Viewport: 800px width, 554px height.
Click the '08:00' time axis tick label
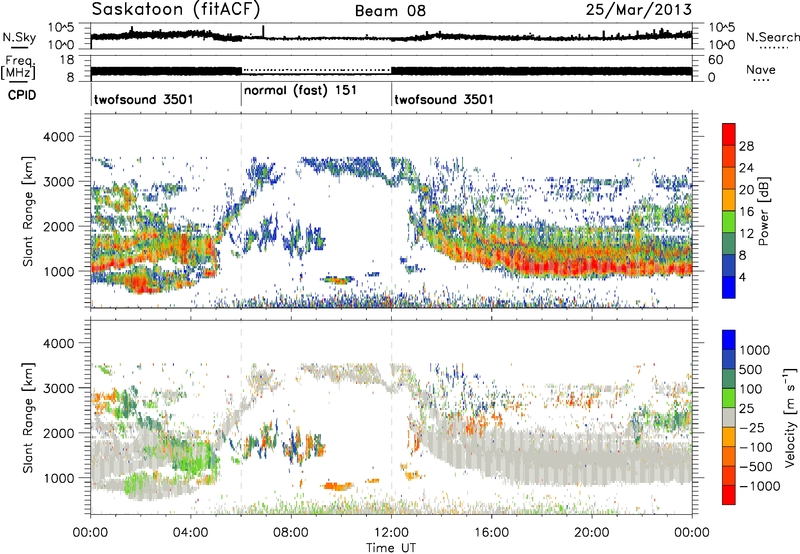pos(291,533)
